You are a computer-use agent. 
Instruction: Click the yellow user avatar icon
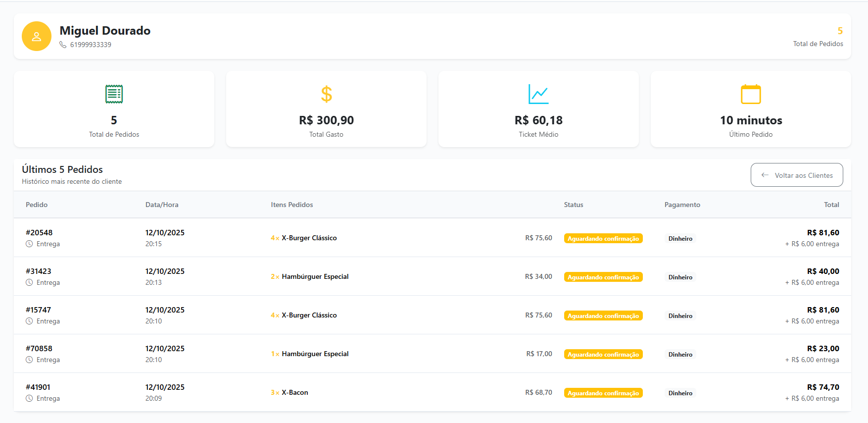coord(37,36)
